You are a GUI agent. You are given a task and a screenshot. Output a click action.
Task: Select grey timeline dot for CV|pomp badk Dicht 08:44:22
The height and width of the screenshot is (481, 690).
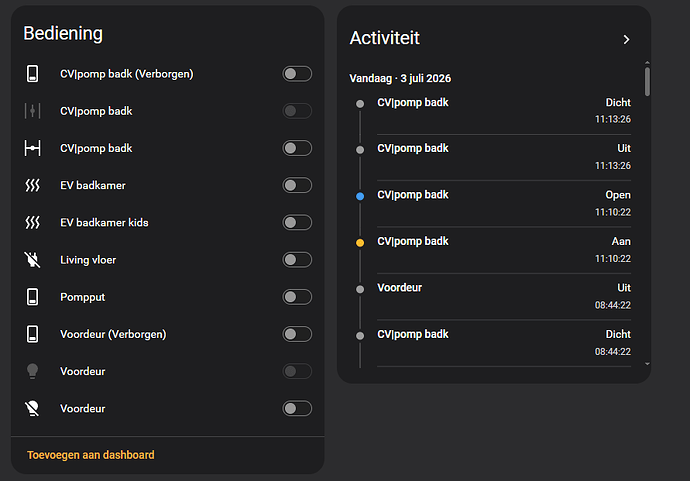point(360,336)
